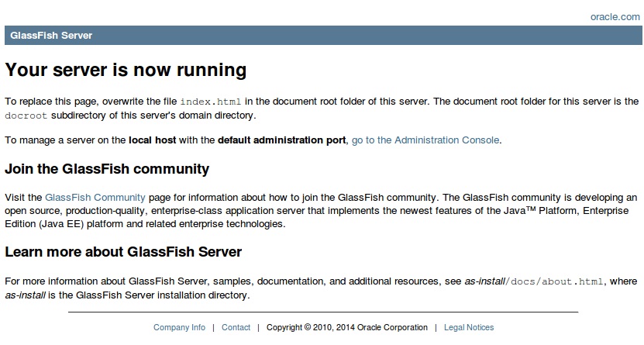Go to the Administration Console link
The height and width of the screenshot is (345, 644).
425,140
